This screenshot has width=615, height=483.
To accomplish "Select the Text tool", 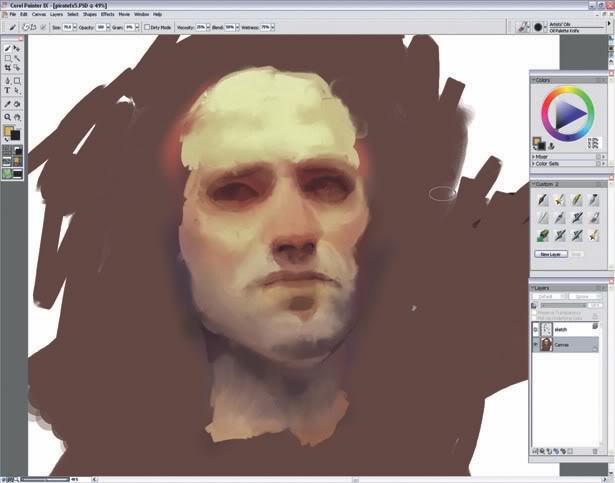I will (7, 90).
